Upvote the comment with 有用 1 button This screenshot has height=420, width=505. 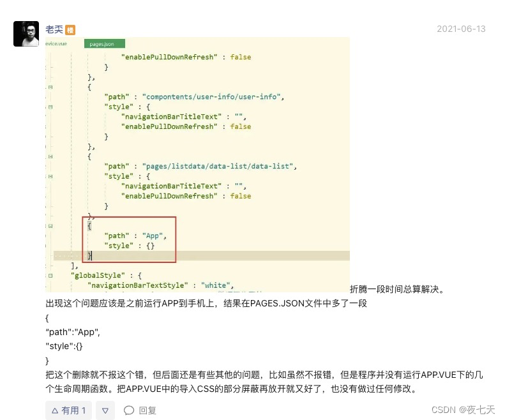click(x=68, y=410)
